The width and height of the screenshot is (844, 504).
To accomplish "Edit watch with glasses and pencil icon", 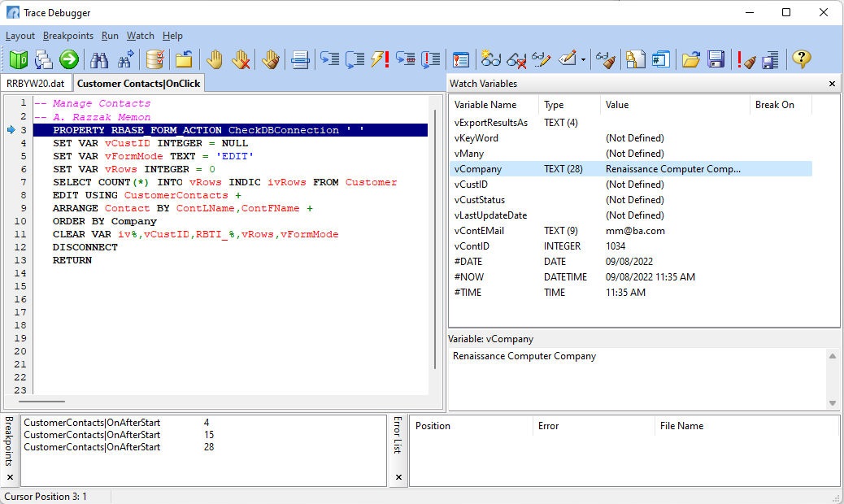I will (542, 59).
